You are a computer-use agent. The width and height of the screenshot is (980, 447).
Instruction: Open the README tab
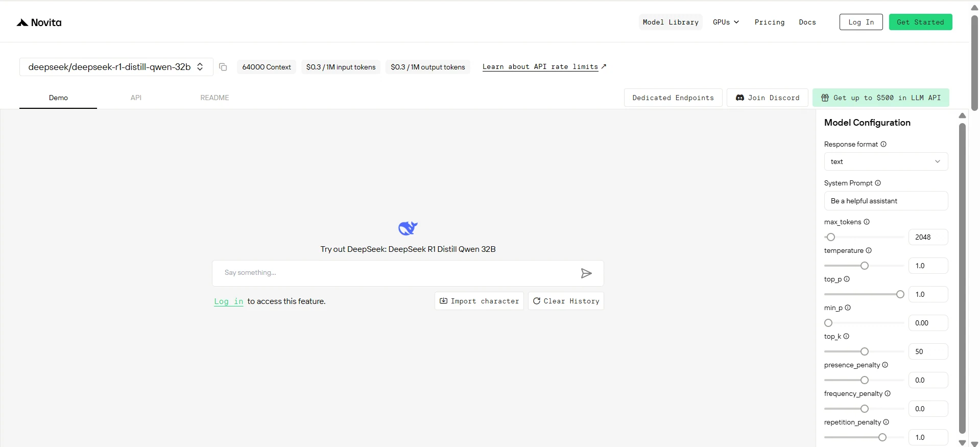tap(214, 98)
